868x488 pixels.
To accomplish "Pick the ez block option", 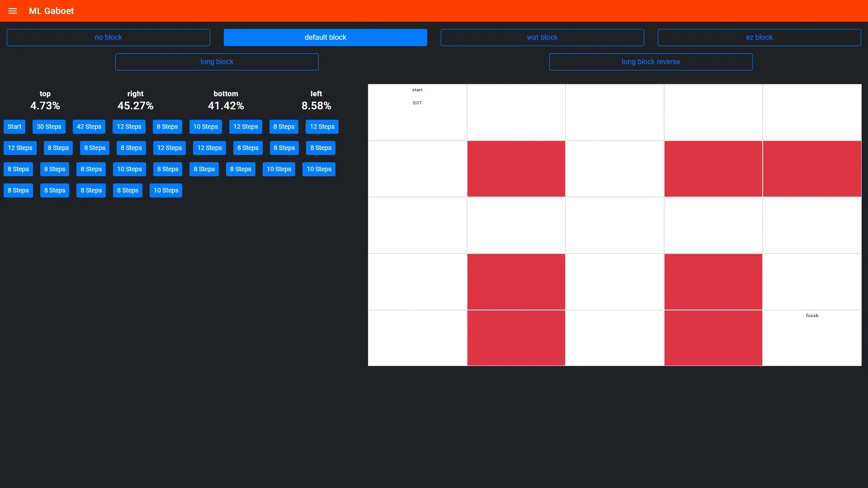I will point(759,38).
